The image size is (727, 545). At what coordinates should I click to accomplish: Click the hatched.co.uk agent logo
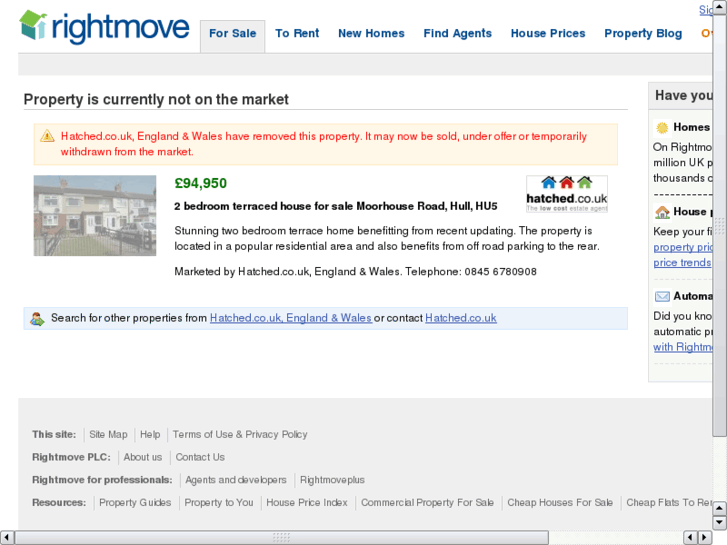567,194
